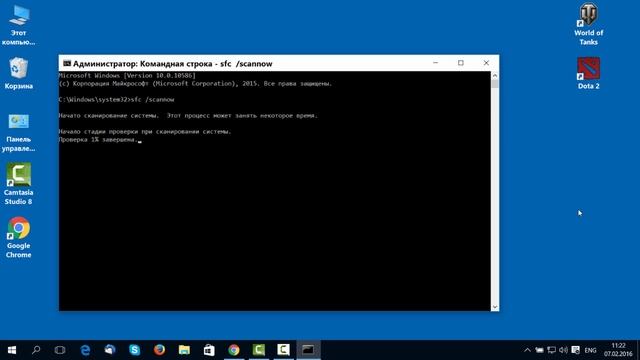The height and width of the screenshot is (360, 640).
Task: Switch to Chrome in the taskbar
Action: [234, 350]
